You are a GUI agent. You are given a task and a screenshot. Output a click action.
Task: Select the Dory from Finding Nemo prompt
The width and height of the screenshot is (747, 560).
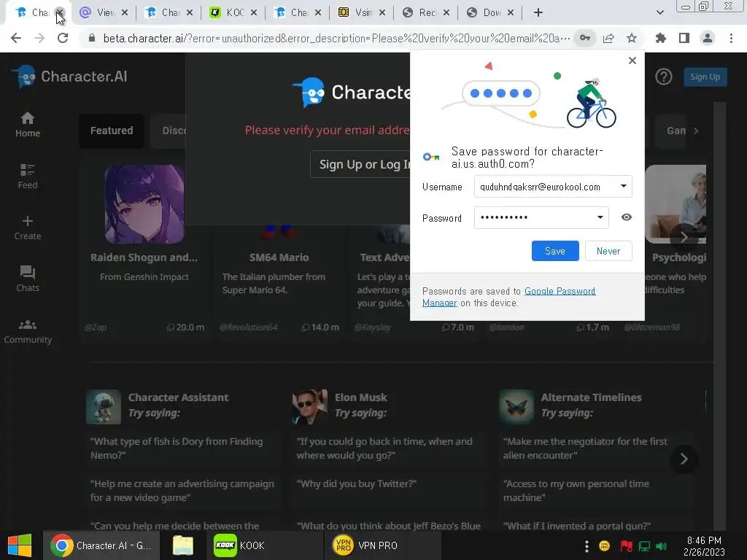[x=185, y=448]
